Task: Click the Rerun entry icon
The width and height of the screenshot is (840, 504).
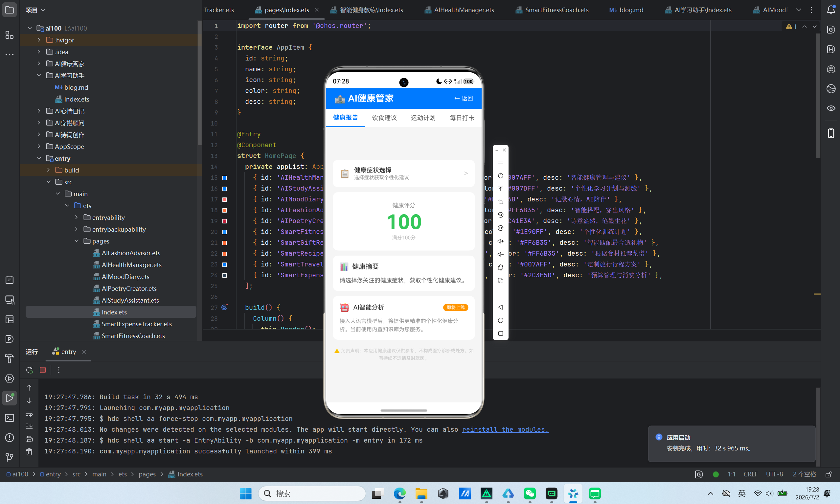Action: pyautogui.click(x=30, y=370)
